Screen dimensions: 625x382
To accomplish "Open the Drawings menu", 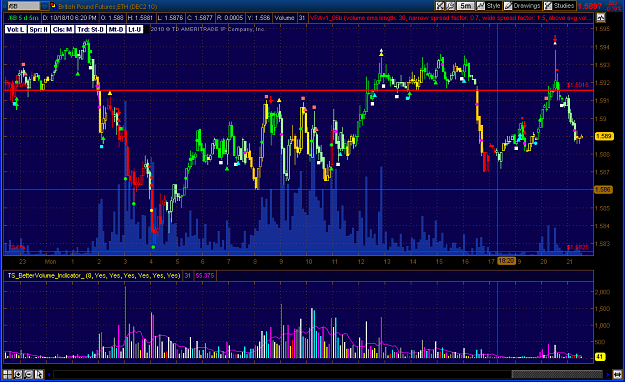I will [522, 6].
